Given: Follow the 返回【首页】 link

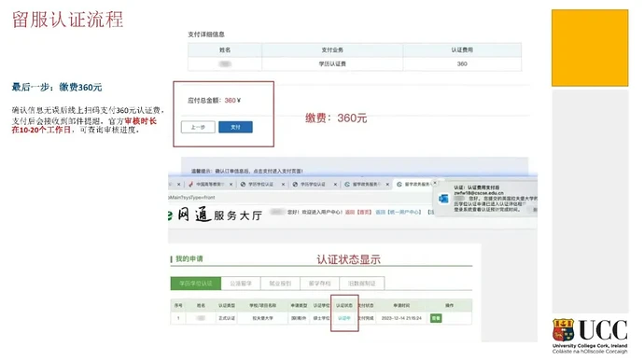Looking at the screenshot, I should (358, 213).
